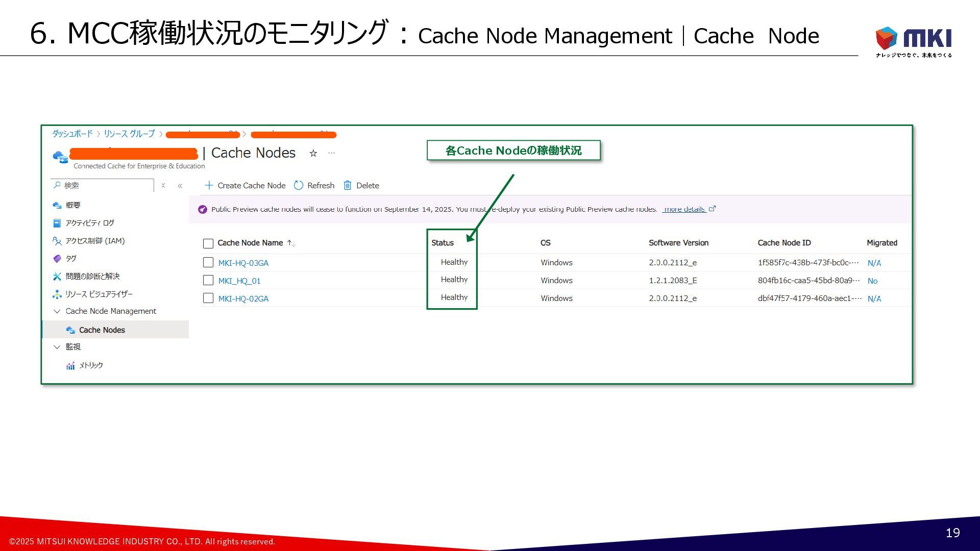The width and height of the screenshot is (980, 551).
Task: Open the メトリック metrics item
Action: coord(90,365)
